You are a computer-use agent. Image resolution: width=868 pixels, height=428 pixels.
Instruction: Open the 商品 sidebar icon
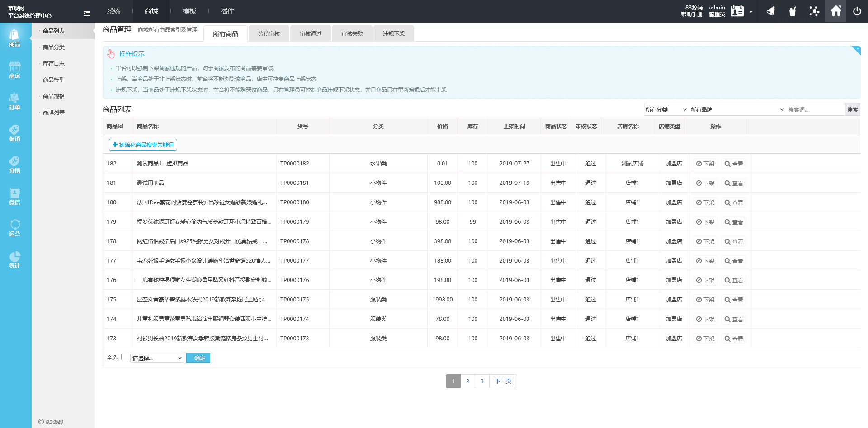click(14, 38)
